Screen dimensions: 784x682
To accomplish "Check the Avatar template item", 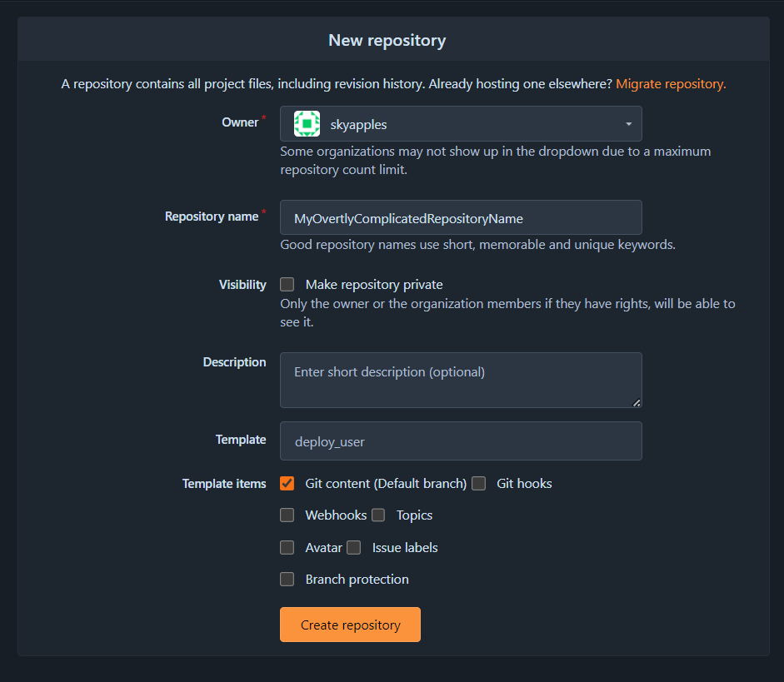I will pos(287,548).
